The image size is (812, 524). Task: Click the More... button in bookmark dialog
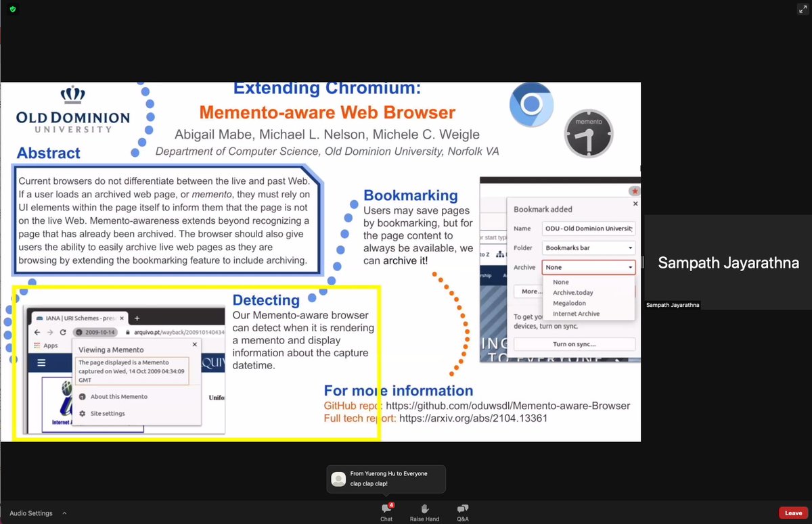point(530,291)
